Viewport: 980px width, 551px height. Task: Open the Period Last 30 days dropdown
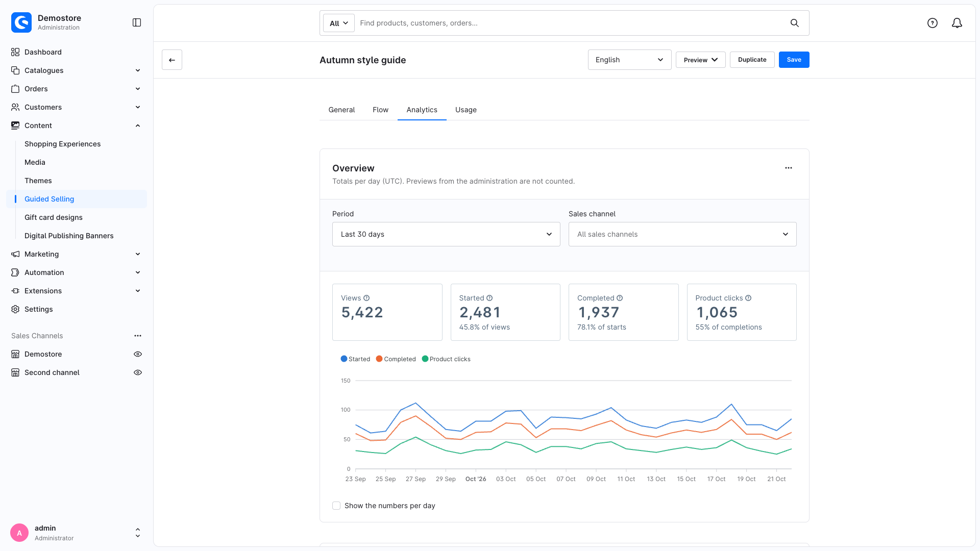pos(446,234)
